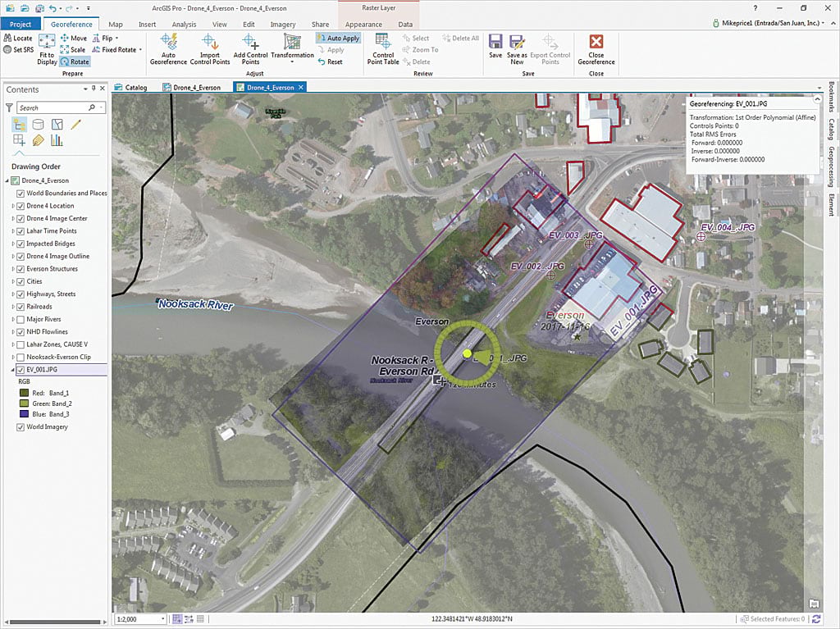Switch to the Map ribbon tab
This screenshot has height=629, width=840.
(x=115, y=24)
